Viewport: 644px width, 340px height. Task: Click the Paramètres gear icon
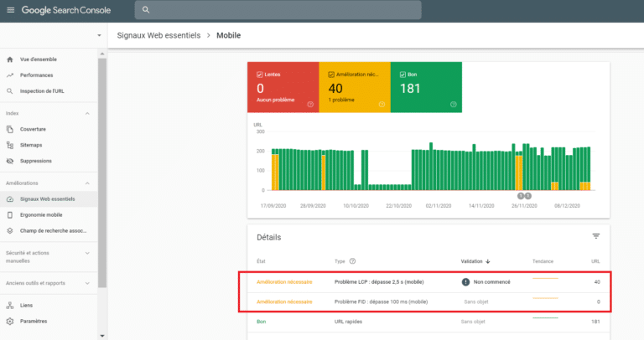click(10, 322)
